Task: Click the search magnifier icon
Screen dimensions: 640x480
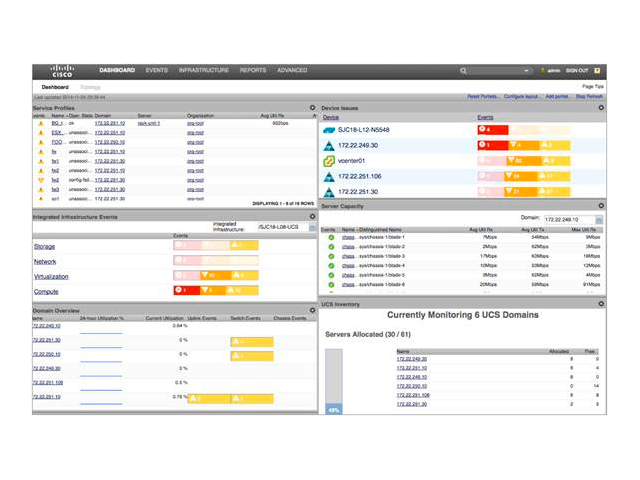Action: [463, 71]
